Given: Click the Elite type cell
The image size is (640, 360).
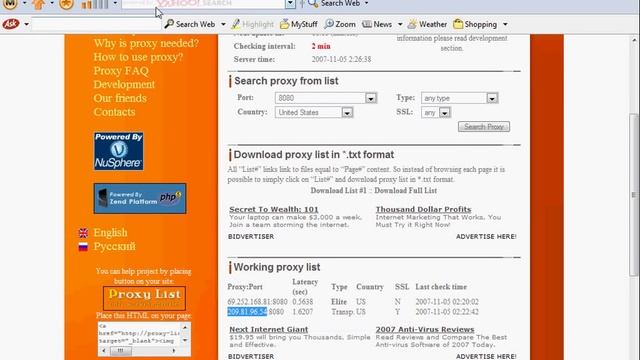Looking at the screenshot, I should tap(339, 302).
